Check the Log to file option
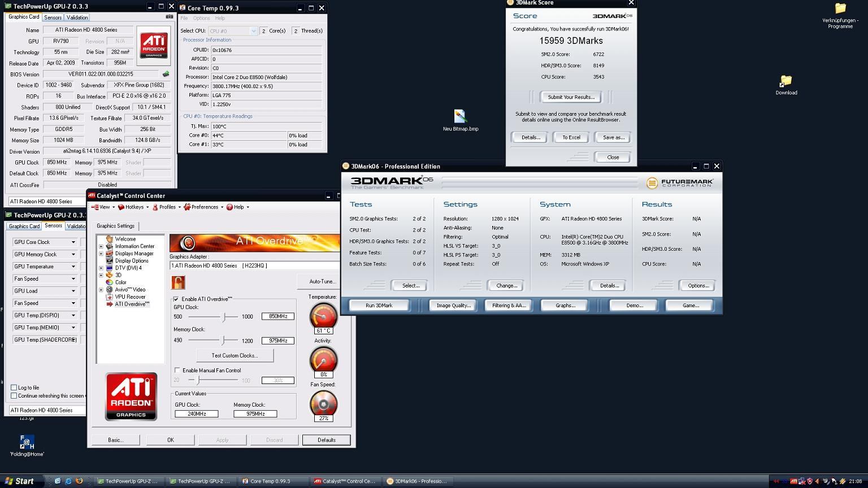 click(14, 387)
